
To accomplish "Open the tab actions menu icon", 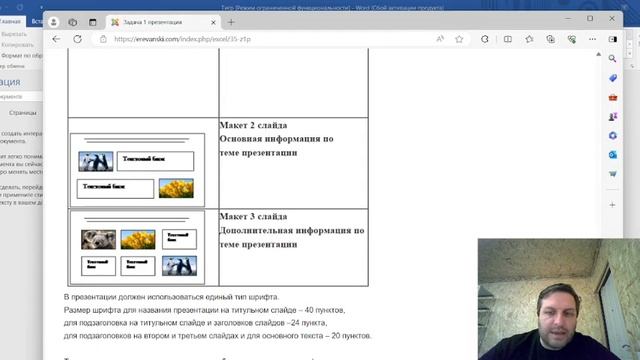I will click(93, 22).
